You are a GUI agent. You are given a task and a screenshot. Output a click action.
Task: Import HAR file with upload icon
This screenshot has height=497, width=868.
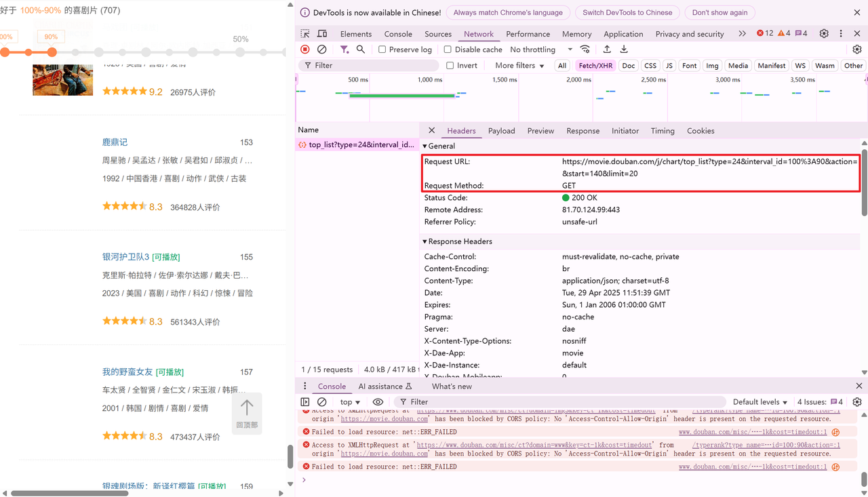(x=607, y=49)
